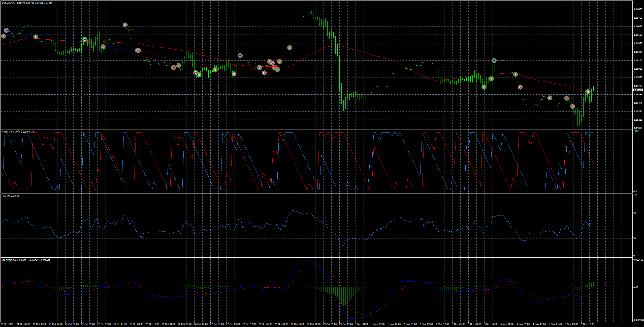Click the 20 Oct 2021 time axis label

tap(7, 324)
